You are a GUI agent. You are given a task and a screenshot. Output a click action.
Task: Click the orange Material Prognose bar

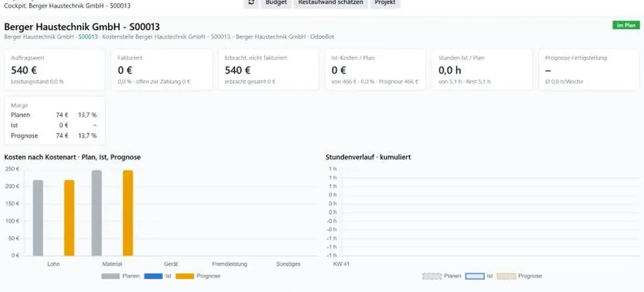tap(128, 214)
